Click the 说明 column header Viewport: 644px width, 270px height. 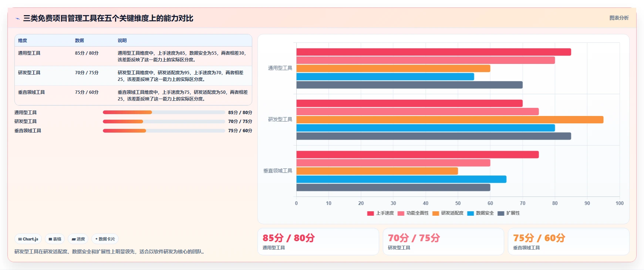point(122,40)
